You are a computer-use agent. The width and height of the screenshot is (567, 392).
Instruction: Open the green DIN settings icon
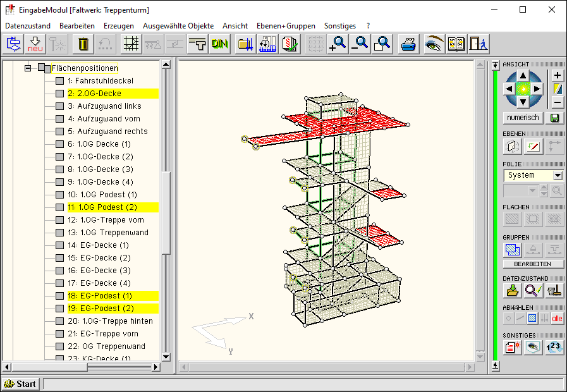point(220,44)
